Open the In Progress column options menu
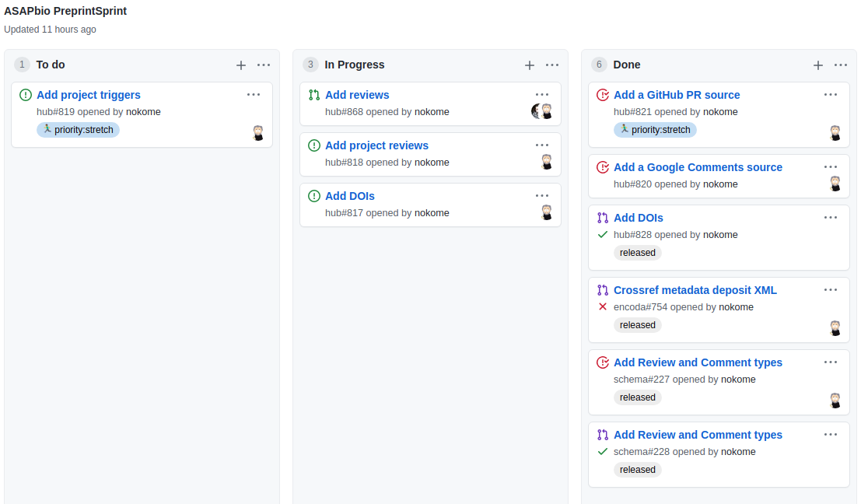 (x=552, y=65)
